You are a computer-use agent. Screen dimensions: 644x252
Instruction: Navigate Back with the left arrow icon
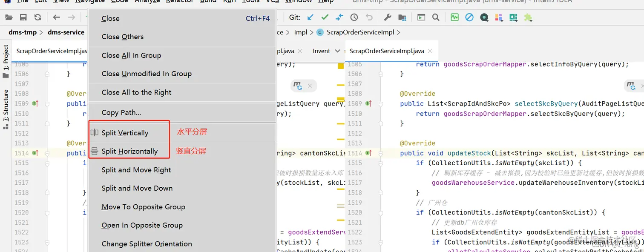pyautogui.click(x=57, y=17)
